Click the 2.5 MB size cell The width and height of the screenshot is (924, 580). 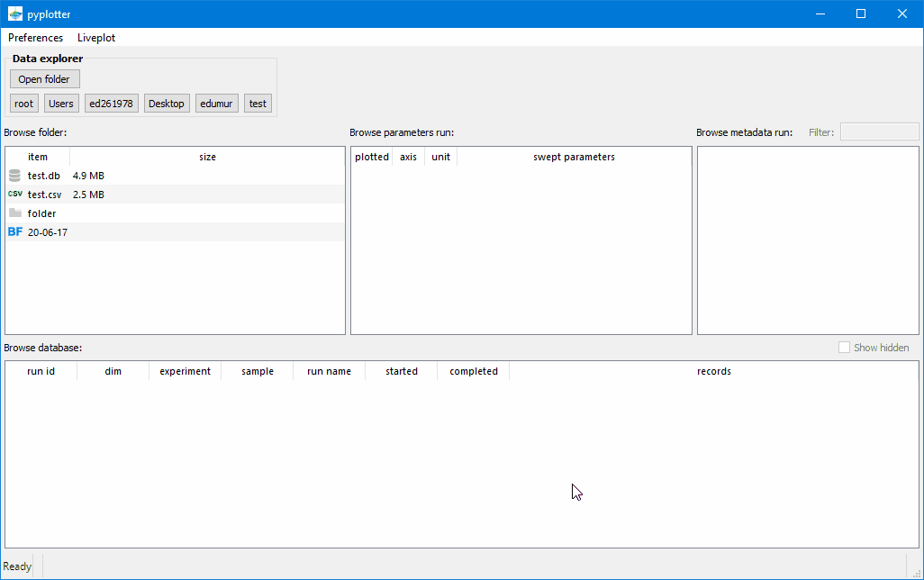click(x=88, y=195)
